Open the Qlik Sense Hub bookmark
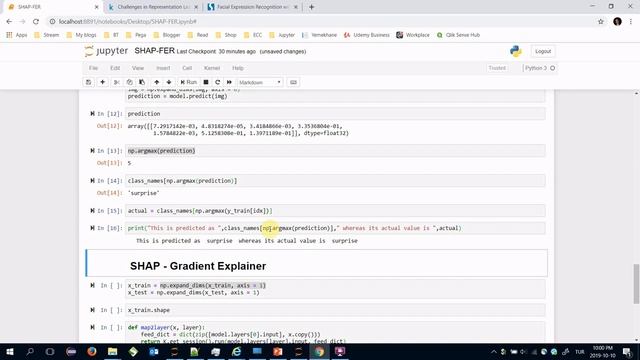 (458, 35)
